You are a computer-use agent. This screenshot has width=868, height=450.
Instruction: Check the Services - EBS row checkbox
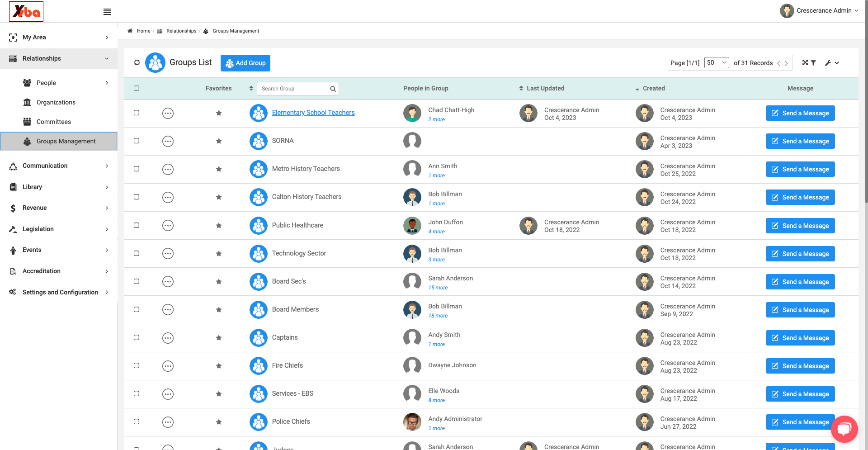[x=137, y=393]
